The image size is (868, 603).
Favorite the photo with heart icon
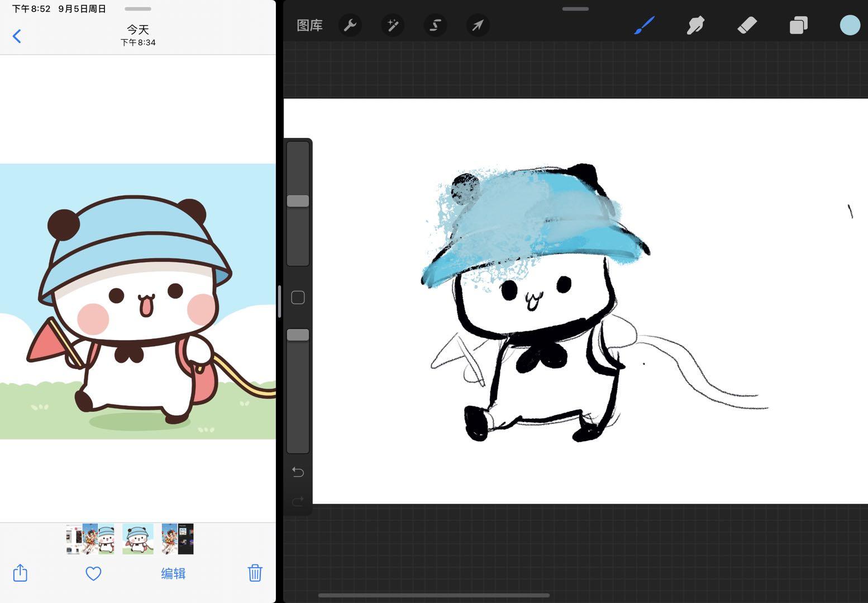93,573
